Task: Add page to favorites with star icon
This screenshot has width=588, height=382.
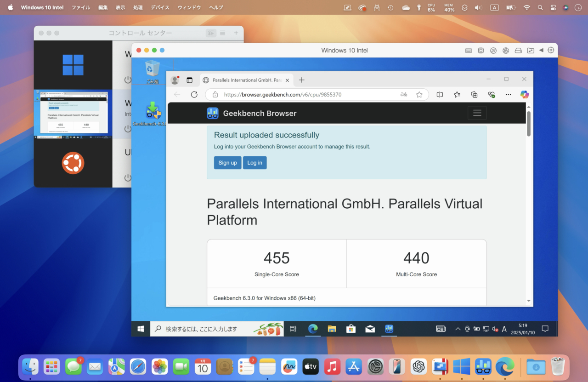Action: coord(419,94)
